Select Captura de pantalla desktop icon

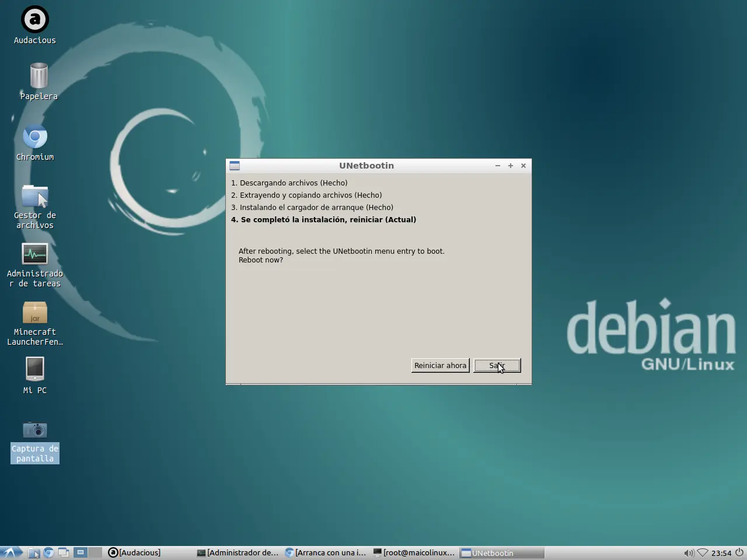point(35,442)
